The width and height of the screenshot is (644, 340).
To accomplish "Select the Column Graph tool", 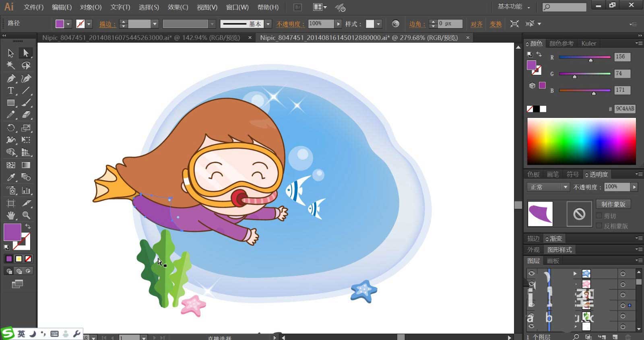I will [26, 190].
